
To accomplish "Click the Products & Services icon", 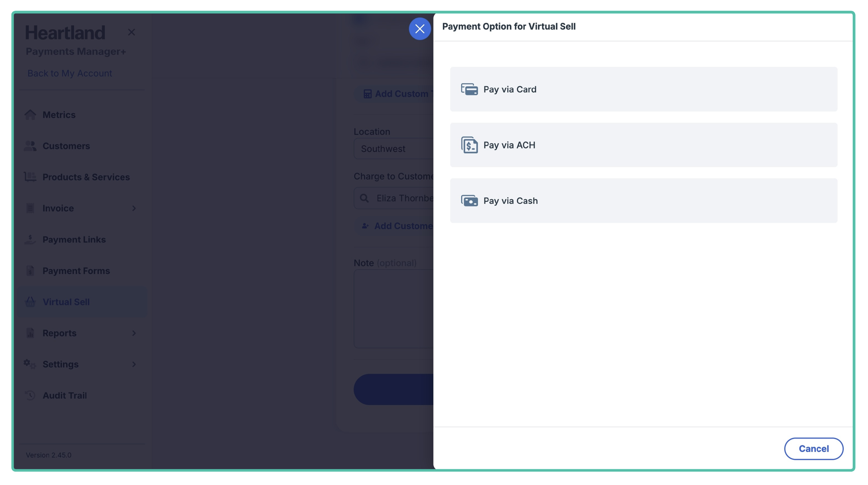I will tap(30, 177).
